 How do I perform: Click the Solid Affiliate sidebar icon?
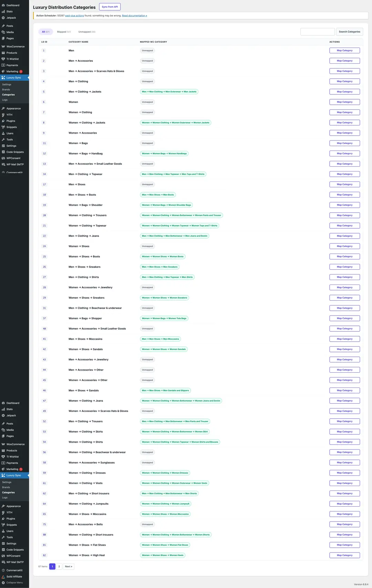(3, 576)
